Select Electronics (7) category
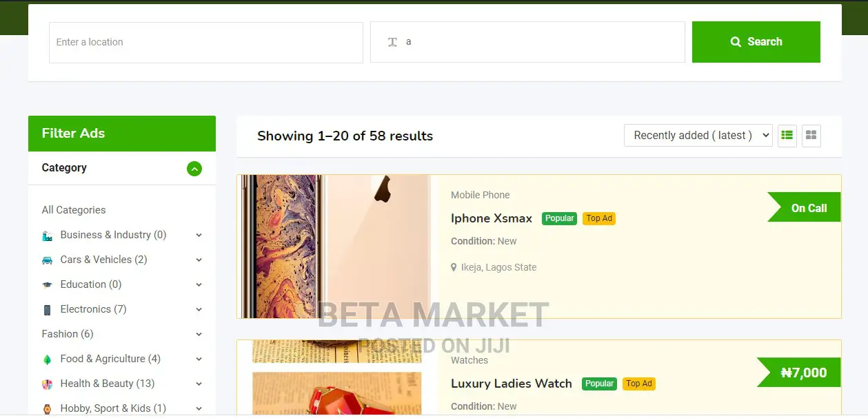The image size is (868, 418). click(x=93, y=309)
